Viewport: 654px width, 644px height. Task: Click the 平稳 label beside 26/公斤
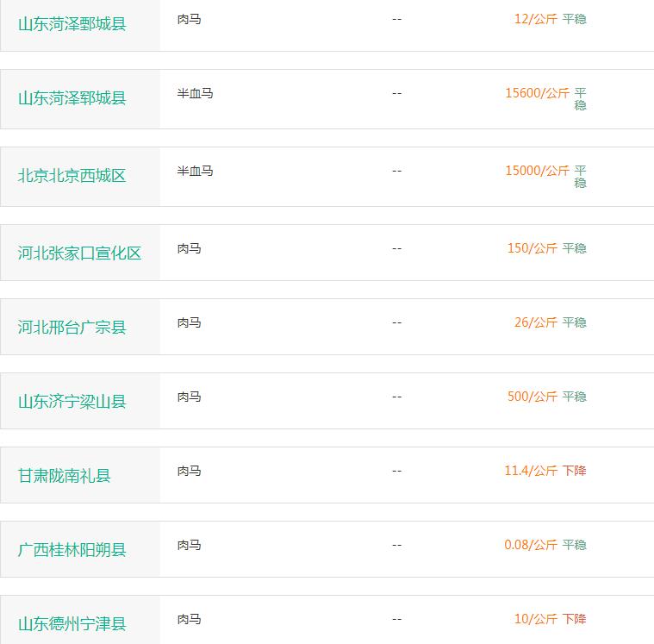tap(575, 322)
